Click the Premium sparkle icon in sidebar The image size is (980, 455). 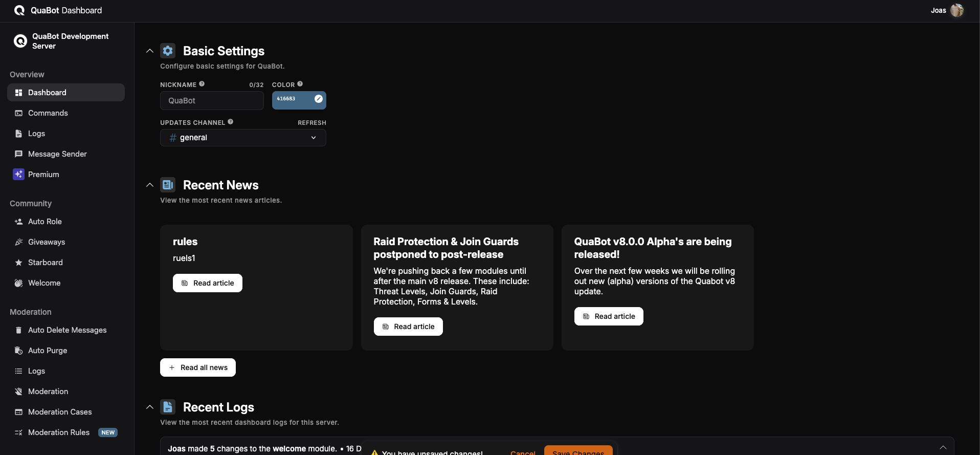click(18, 174)
